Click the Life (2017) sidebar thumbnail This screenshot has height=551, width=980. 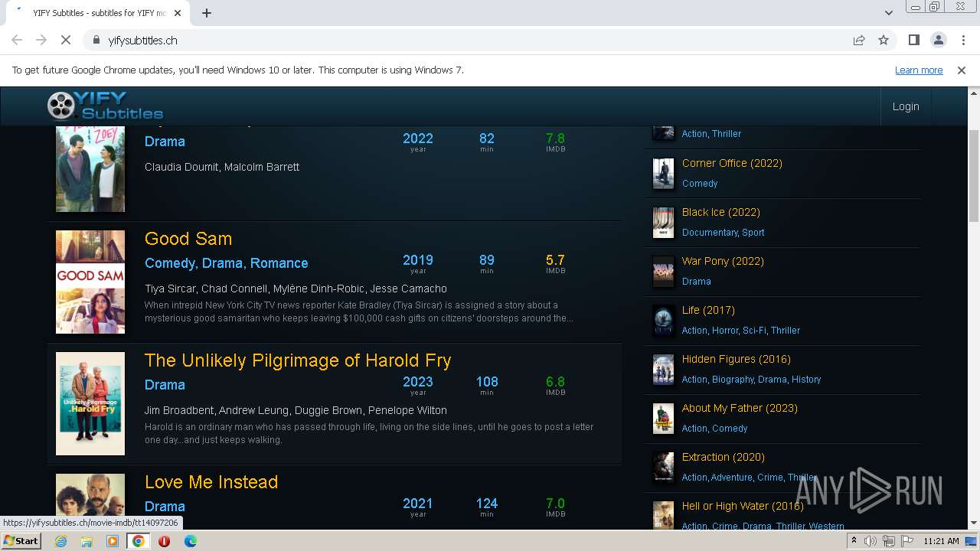(x=663, y=321)
